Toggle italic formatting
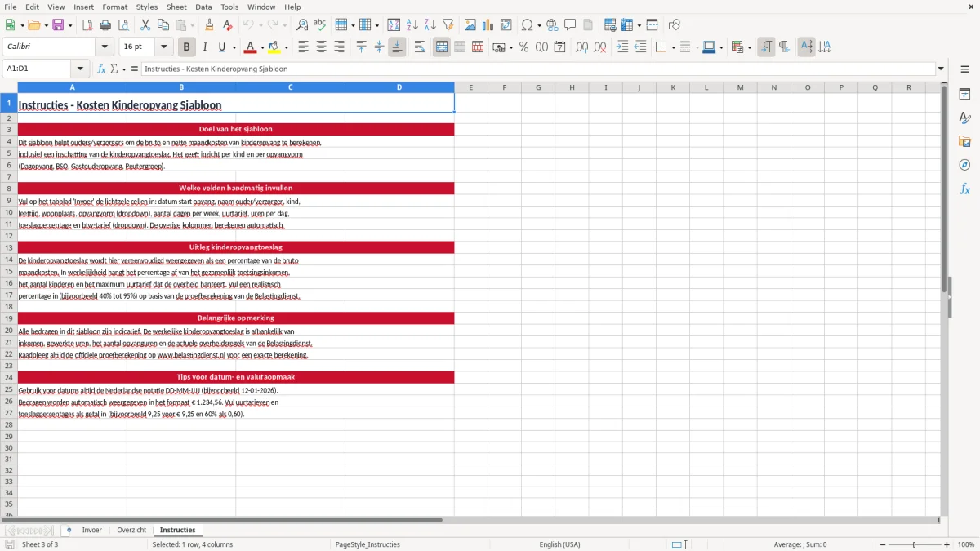Image resolution: width=980 pixels, height=551 pixels. point(204,47)
